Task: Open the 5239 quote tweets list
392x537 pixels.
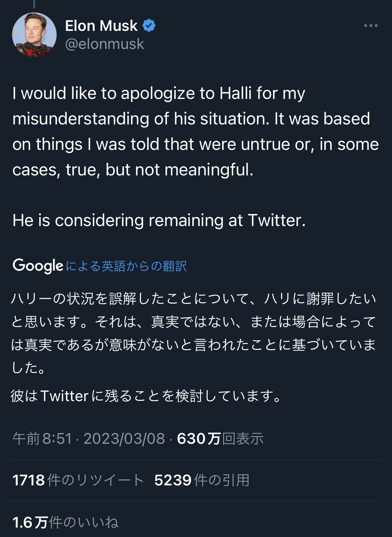Action: pyautogui.click(x=202, y=480)
